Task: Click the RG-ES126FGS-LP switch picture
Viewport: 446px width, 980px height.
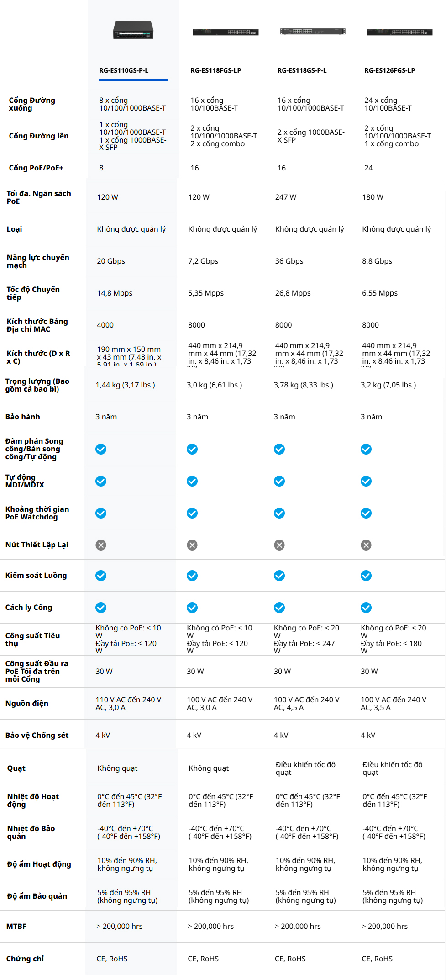Action: point(399,32)
